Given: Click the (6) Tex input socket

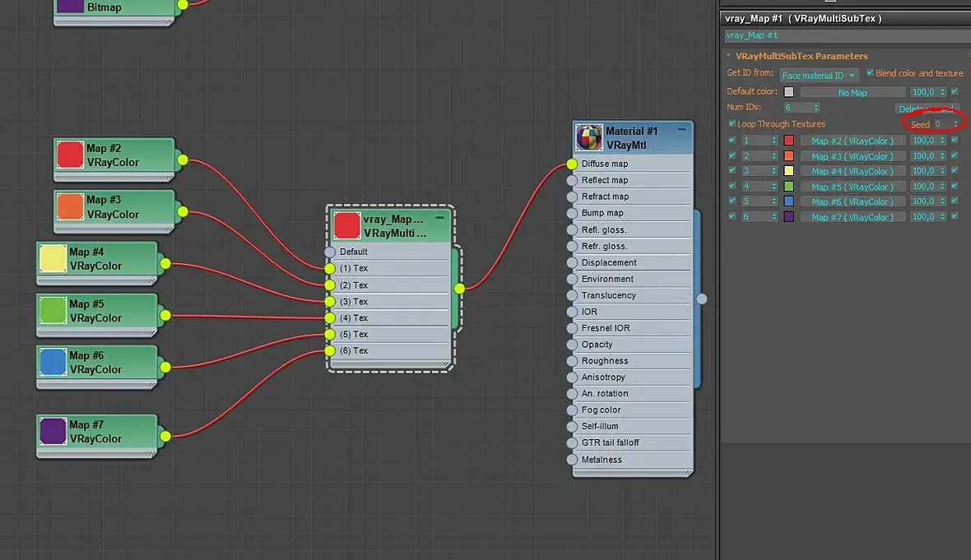Looking at the screenshot, I should coord(330,351).
